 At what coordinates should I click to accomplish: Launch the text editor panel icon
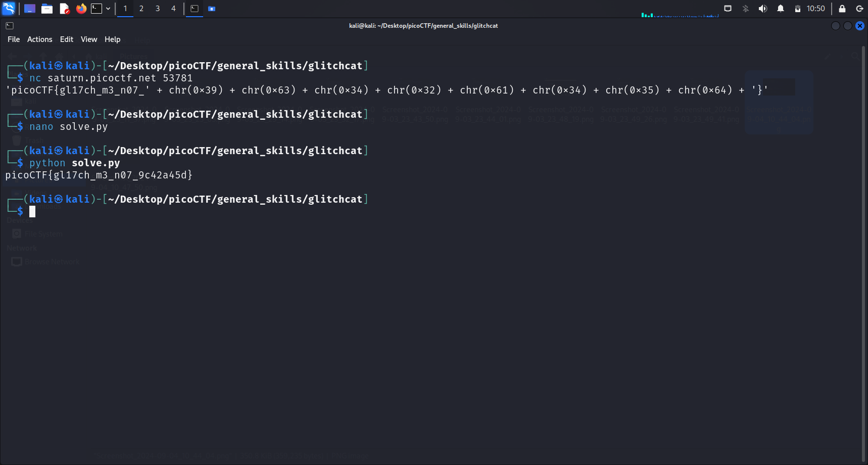point(64,9)
